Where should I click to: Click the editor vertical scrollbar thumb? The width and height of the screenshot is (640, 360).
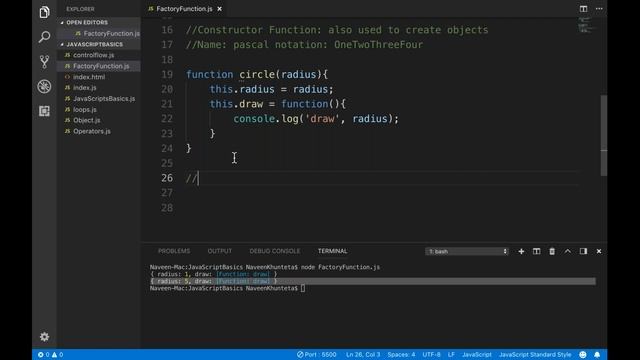pos(604,136)
